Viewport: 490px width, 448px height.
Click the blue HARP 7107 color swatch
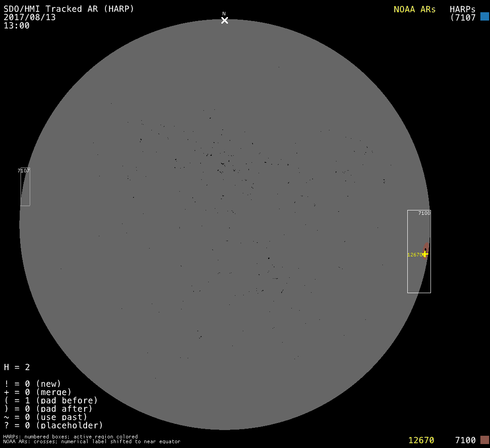point(484,17)
